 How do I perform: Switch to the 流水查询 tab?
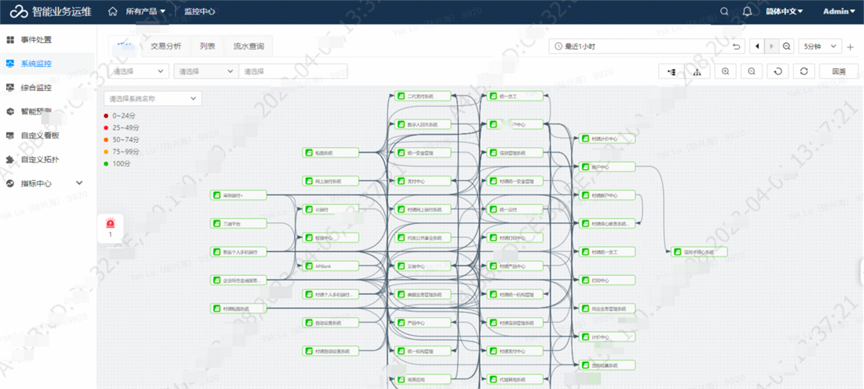(x=249, y=46)
